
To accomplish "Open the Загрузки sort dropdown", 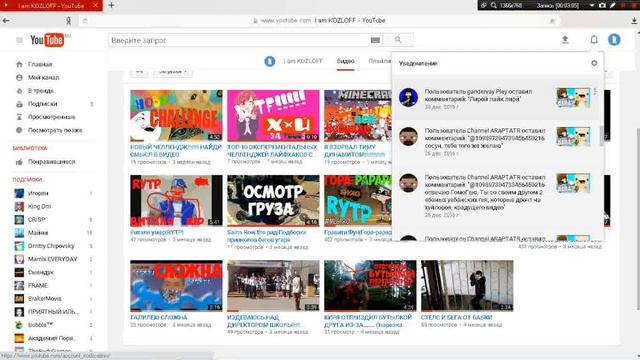I will [173, 72].
